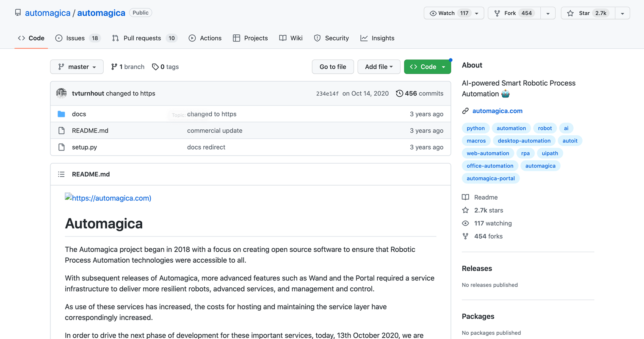
Task: Select the uipath topic tag
Action: pyautogui.click(x=550, y=153)
